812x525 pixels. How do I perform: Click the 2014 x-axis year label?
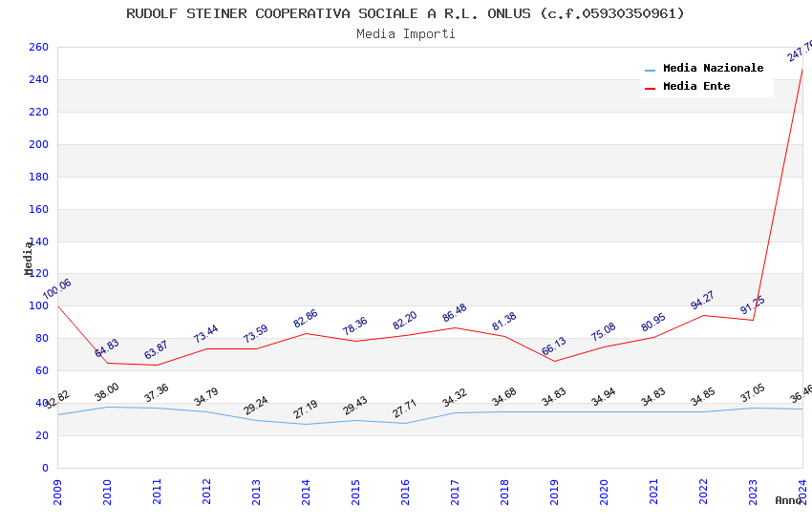(x=306, y=492)
